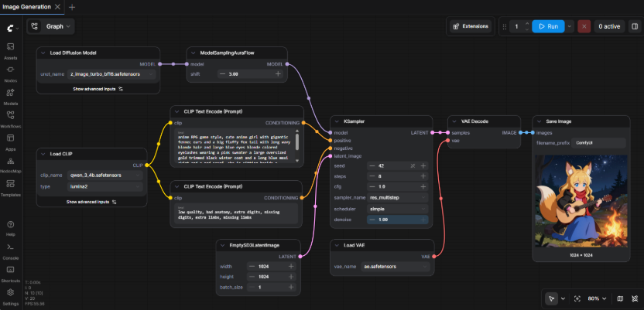The height and width of the screenshot is (310, 644).
Task: Open the Console panel
Action: [x=11, y=251]
